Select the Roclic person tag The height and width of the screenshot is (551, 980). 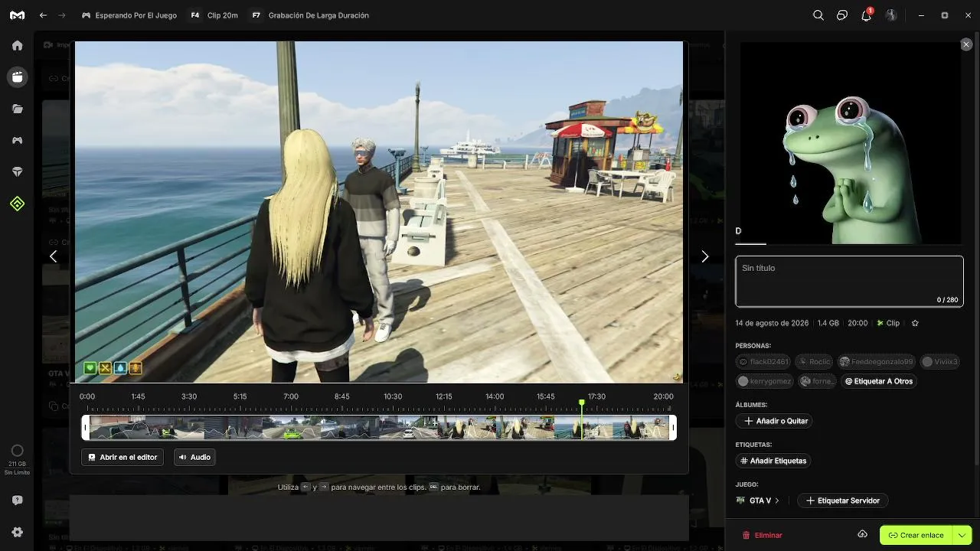[x=814, y=362]
